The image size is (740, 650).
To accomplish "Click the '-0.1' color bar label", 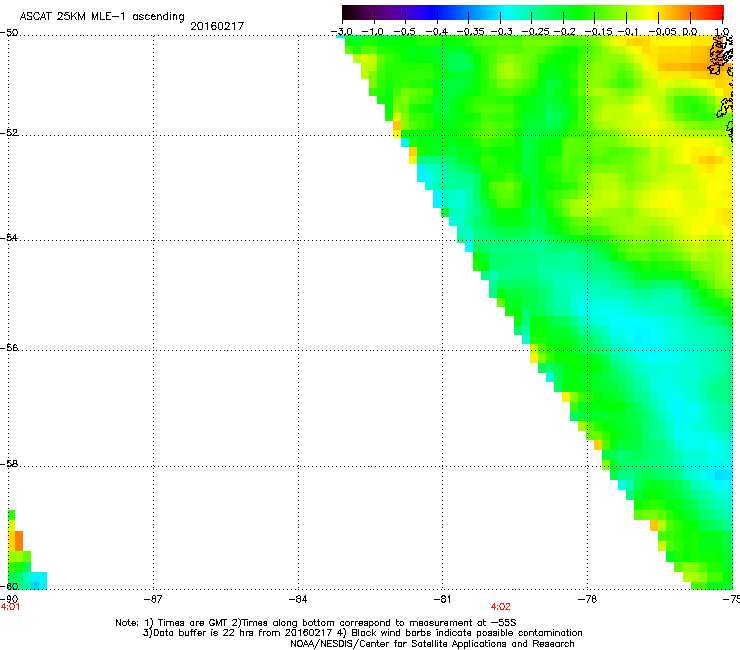I will (x=628, y=32).
